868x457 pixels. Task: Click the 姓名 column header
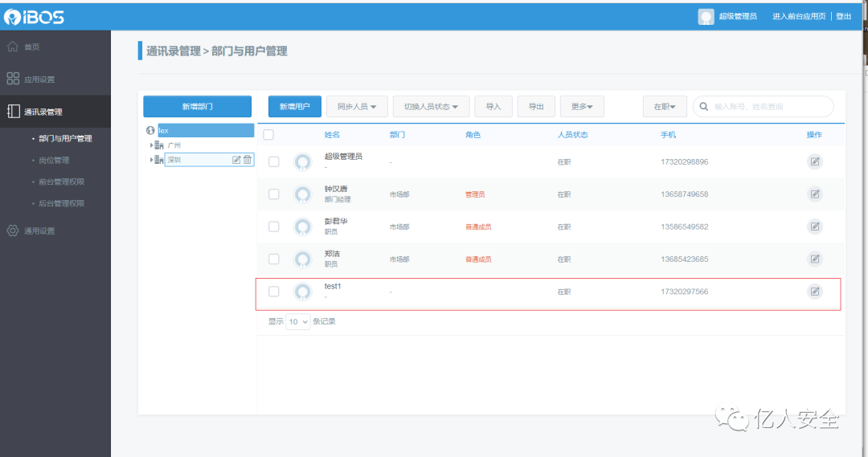click(332, 134)
